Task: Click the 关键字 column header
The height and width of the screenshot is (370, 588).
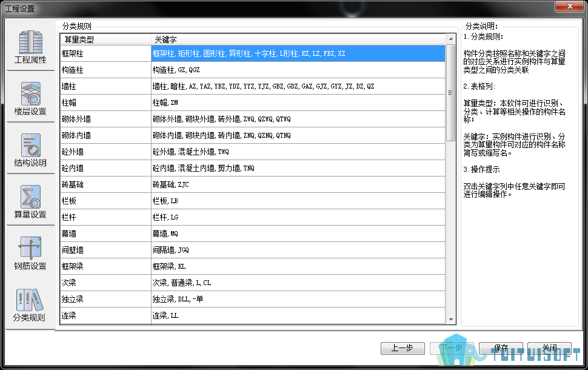Action: [297, 39]
